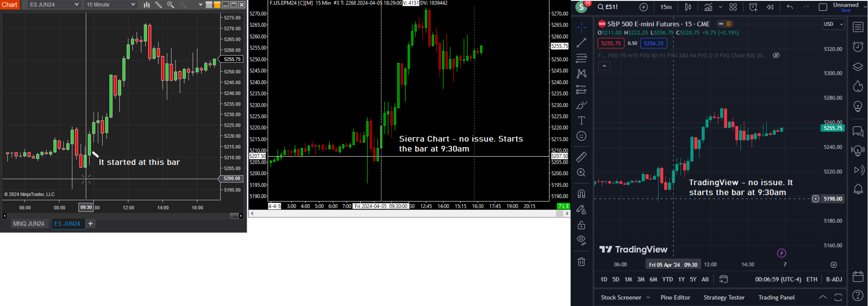Click the create alert clock-plus icon
Image resolution: width=868 pixels, height=306 pixels.
point(753,7)
